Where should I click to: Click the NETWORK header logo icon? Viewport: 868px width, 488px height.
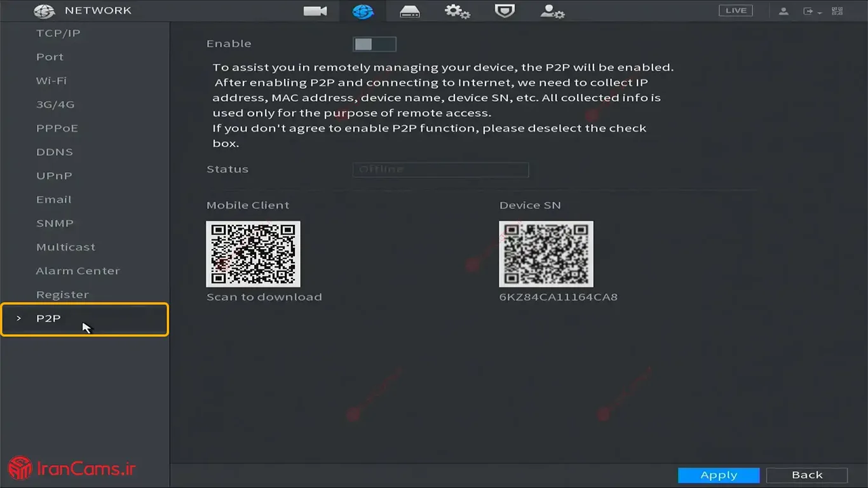coord(44,11)
